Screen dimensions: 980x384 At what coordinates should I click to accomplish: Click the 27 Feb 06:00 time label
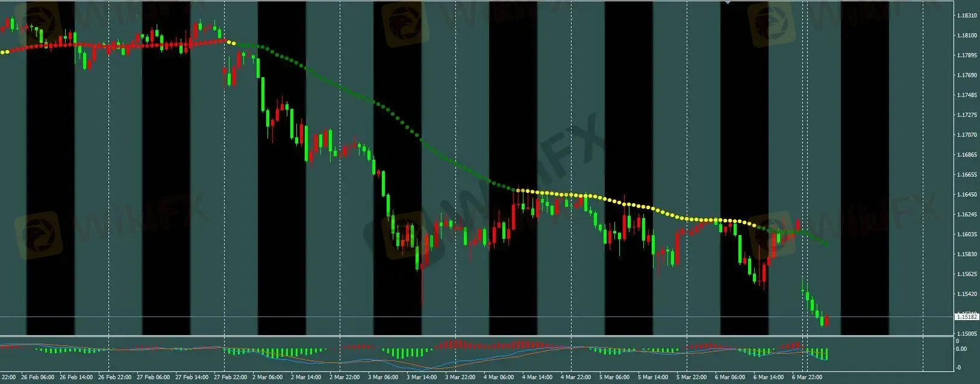pyautogui.click(x=153, y=377)
